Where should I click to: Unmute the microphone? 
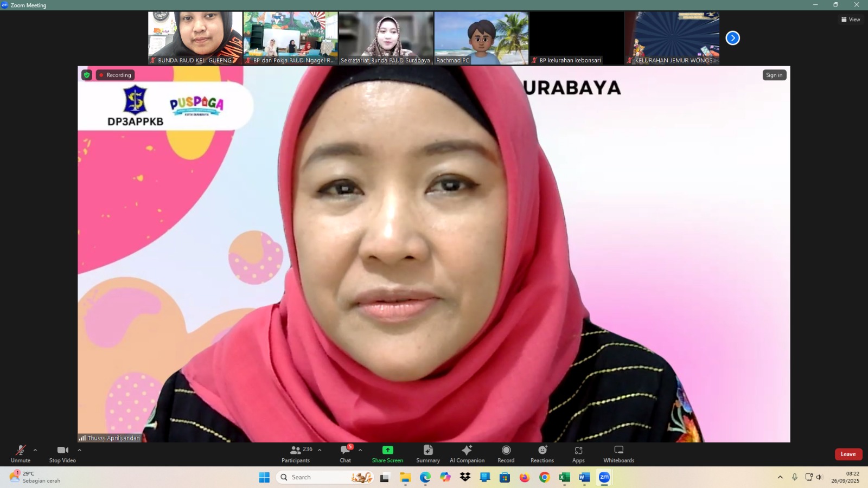pyautogui.click(x=21, y=454)
